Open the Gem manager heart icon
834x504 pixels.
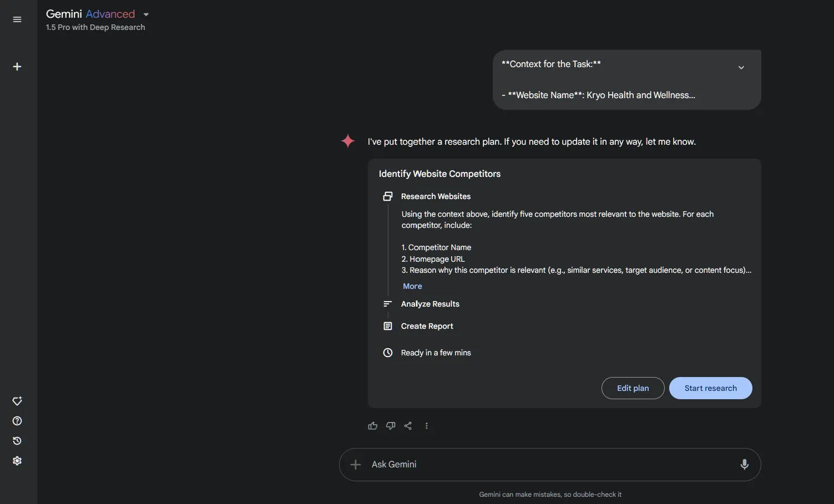coord(17,401)
